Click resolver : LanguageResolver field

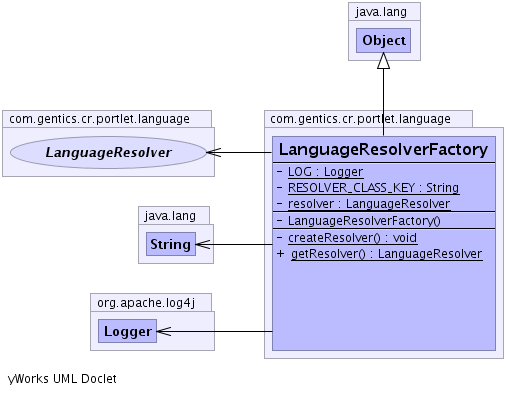click(x=369, y=204)
